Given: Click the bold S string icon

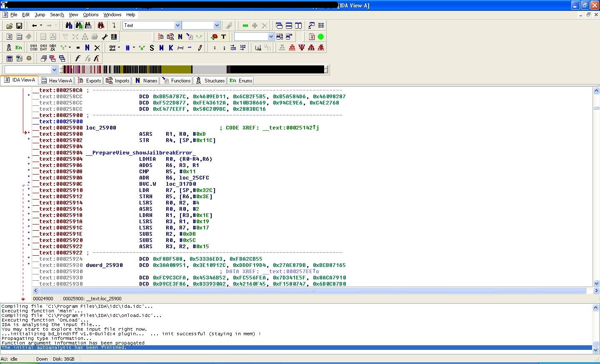Looking at the screenshot, I should click(x=152, y=48).
